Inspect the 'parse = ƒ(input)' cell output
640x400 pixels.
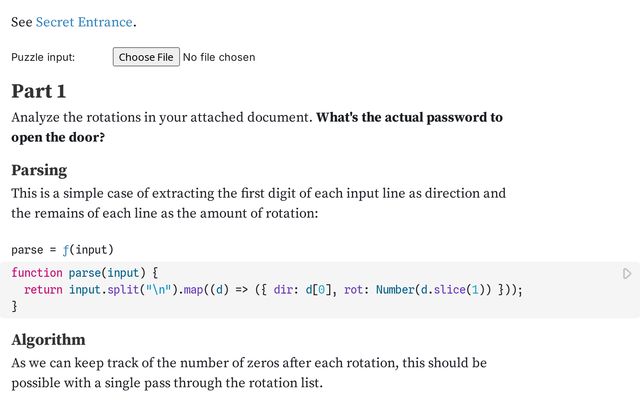point(62,249)
